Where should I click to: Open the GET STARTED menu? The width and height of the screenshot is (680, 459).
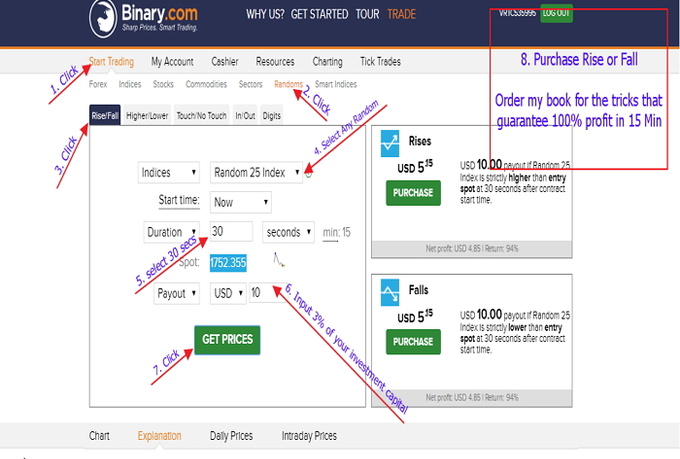[x=319, y=14]
